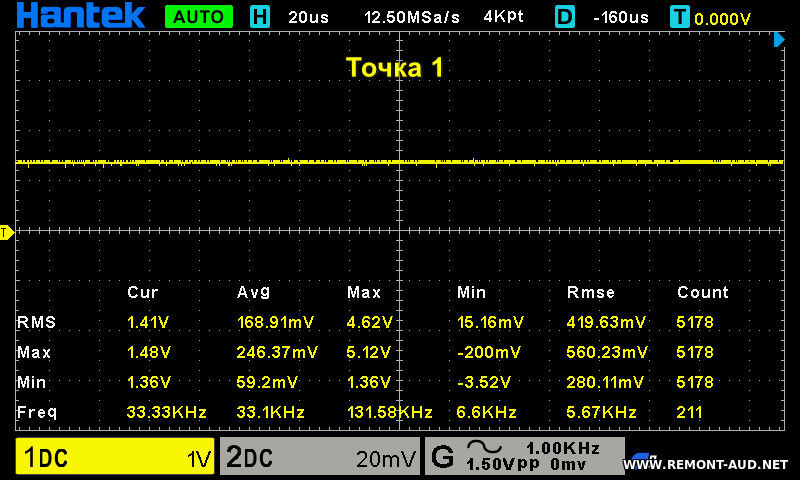Image resolution: width=800 pixels, height=480 pixels.
Task: Click the Cur column header
Action: pyautogui.click(x=142, y=292)
